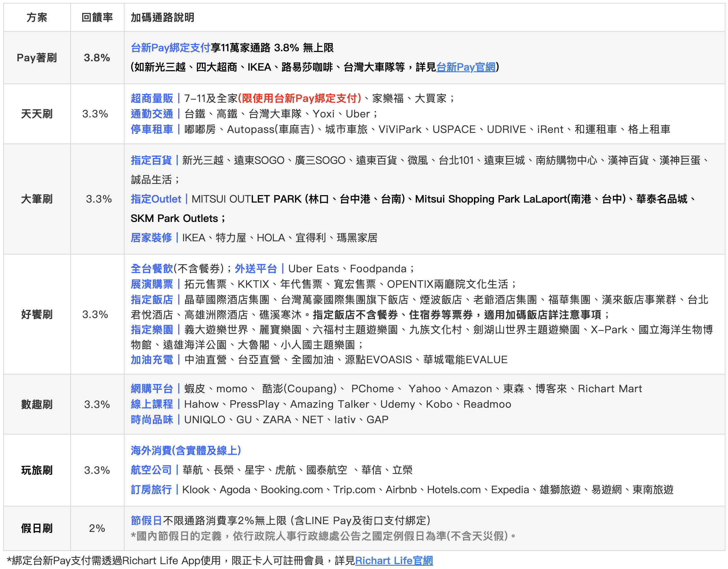Click the 玩旅刷 plan name

pos(37,470)
